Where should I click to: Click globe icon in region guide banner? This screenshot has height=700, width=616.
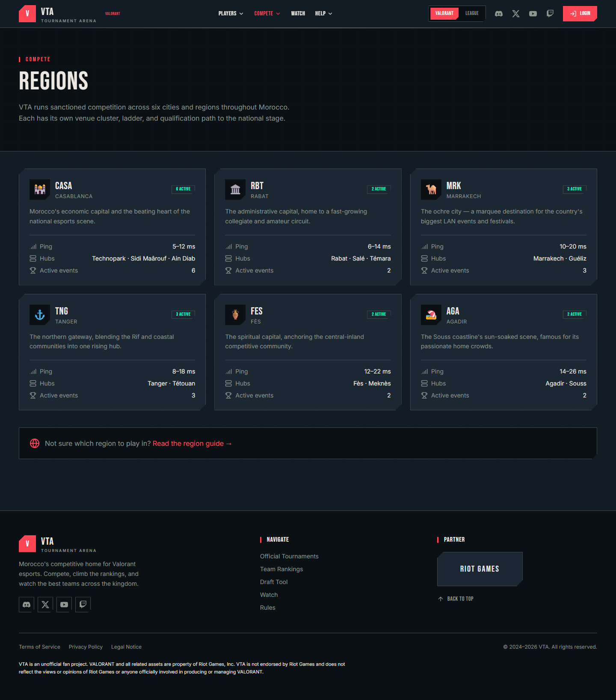tap(35, 443)
